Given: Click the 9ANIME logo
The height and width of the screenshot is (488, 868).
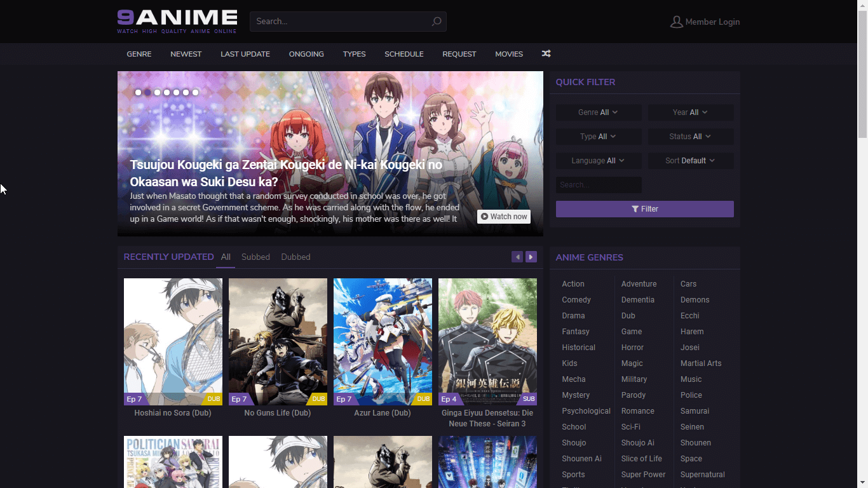Looking at the screenshot, I should (177, 21).
